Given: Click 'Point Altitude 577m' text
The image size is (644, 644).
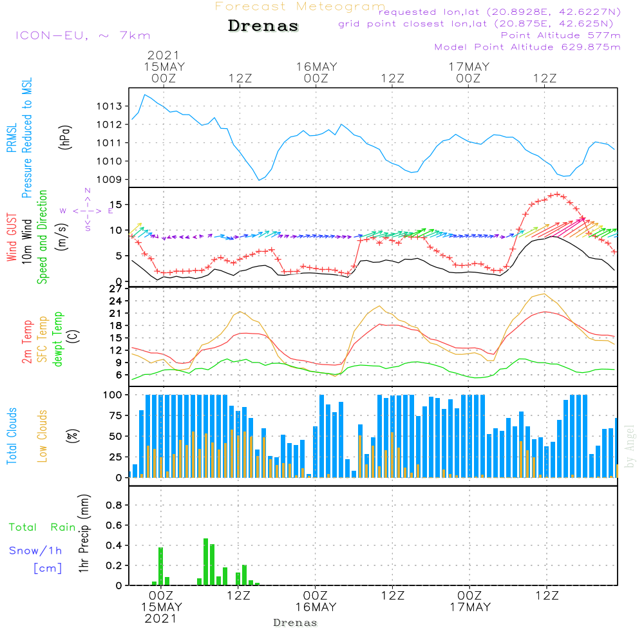Looking at the screenshot, I should pyautogui.click(x=561, y=35).
